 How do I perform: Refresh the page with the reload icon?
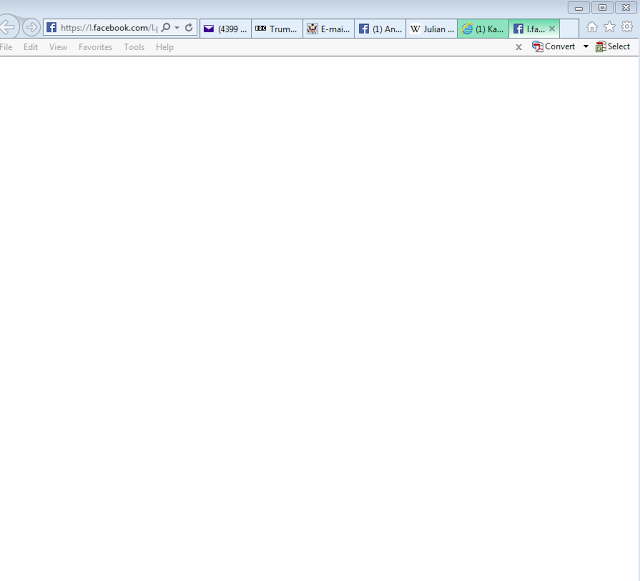coord(189,27)
